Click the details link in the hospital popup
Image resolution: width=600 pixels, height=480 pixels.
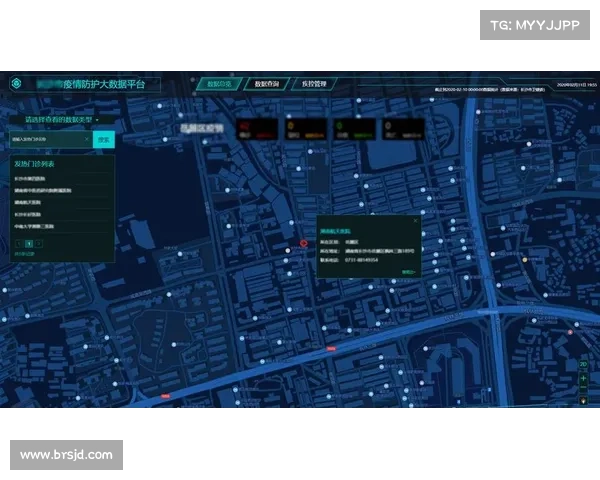pyautogui.click(x=407, y=271)
